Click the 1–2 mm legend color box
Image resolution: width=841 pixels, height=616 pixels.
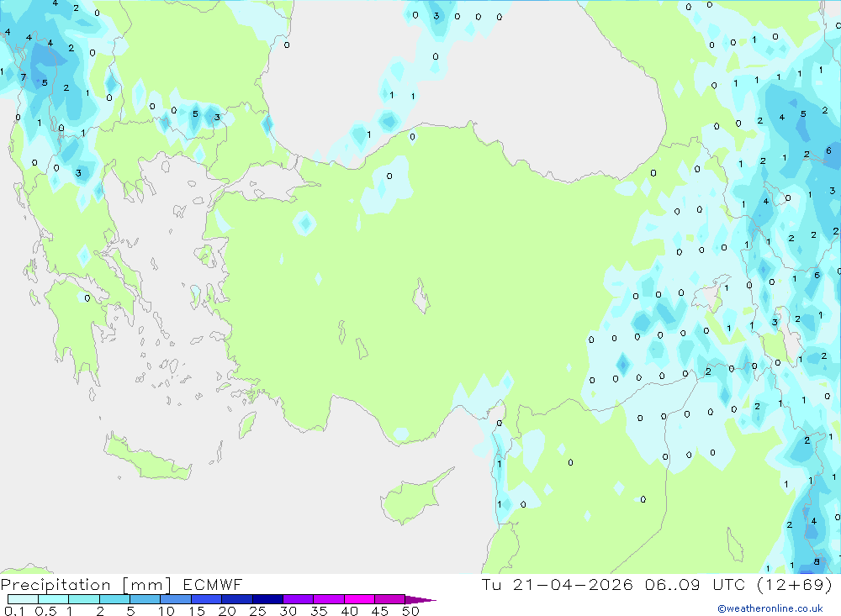point(84,599)
